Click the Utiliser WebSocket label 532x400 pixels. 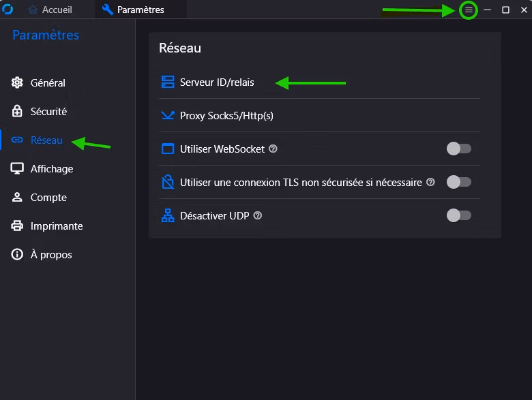click(x=222, y=149)
